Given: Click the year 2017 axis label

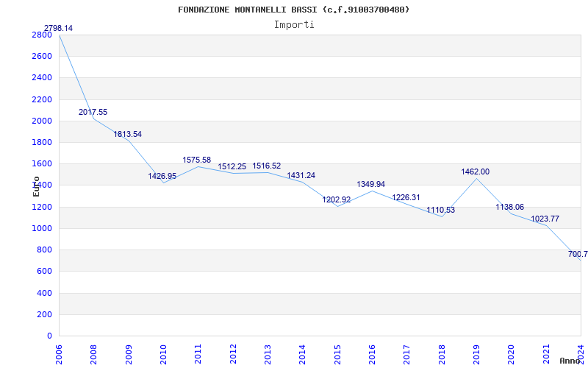Looking at the screenshot, I should point(407,354).
